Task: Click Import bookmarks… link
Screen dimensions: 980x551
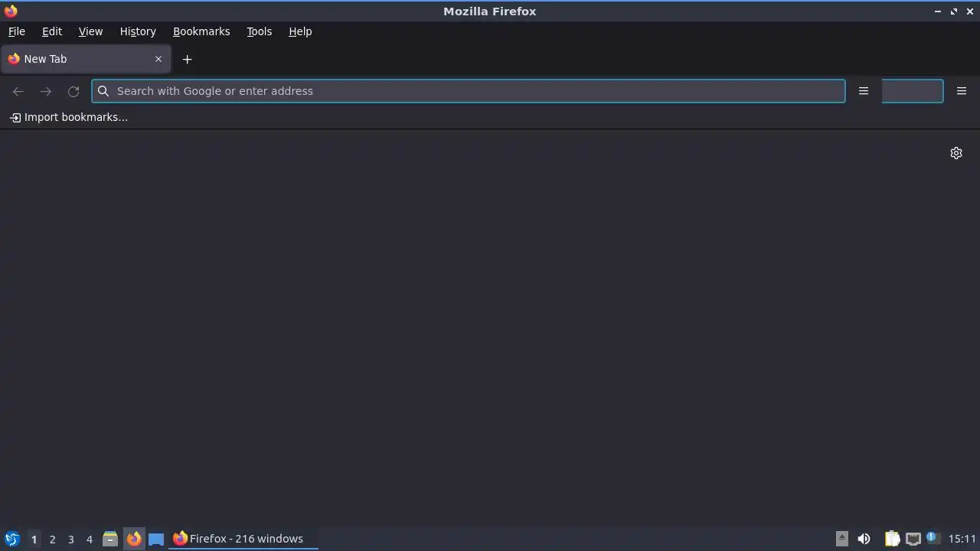Action: coord(69,117)
